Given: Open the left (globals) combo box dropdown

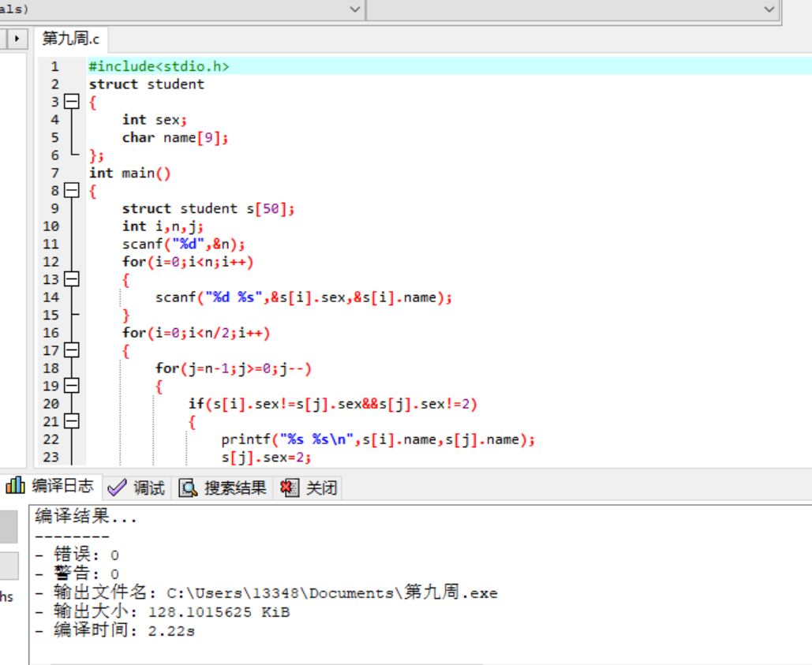Looking at the screenshot, I should coord(355,9).
